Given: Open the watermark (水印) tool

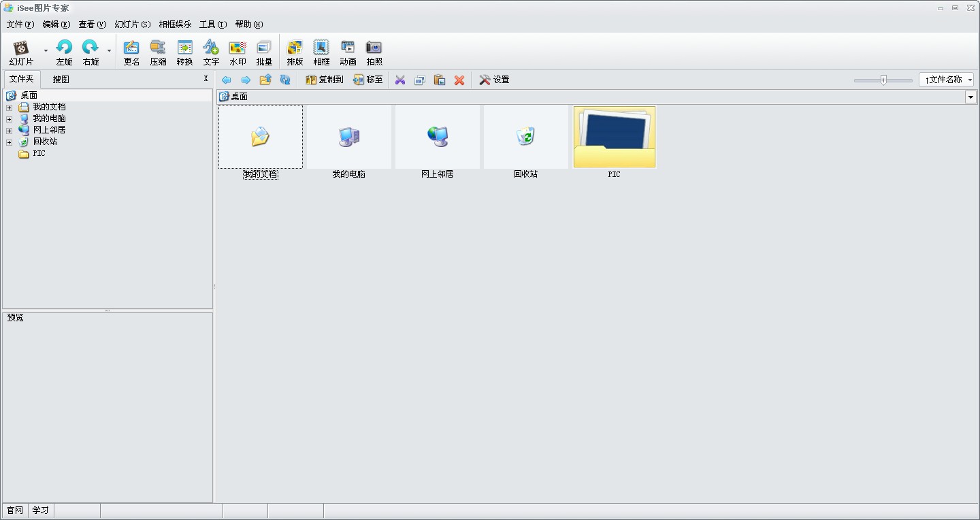Looking at the screenshot, I should (x=238, y=52).
